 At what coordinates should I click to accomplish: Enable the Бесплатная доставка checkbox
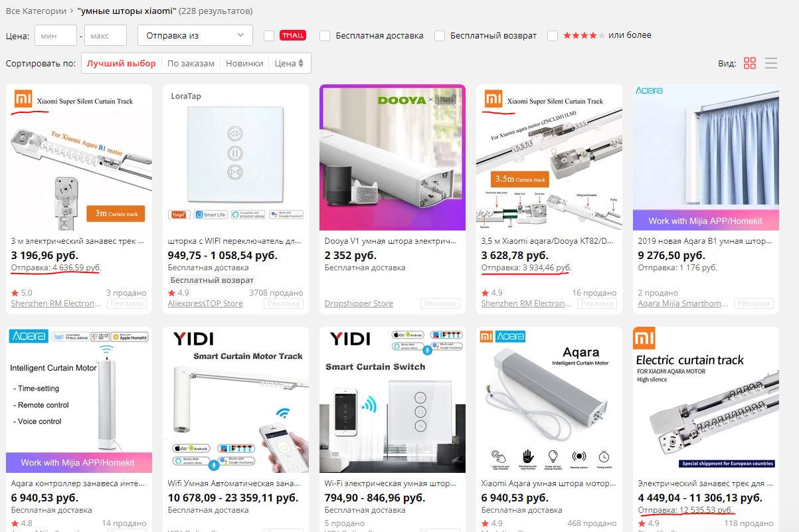point(325,36)
